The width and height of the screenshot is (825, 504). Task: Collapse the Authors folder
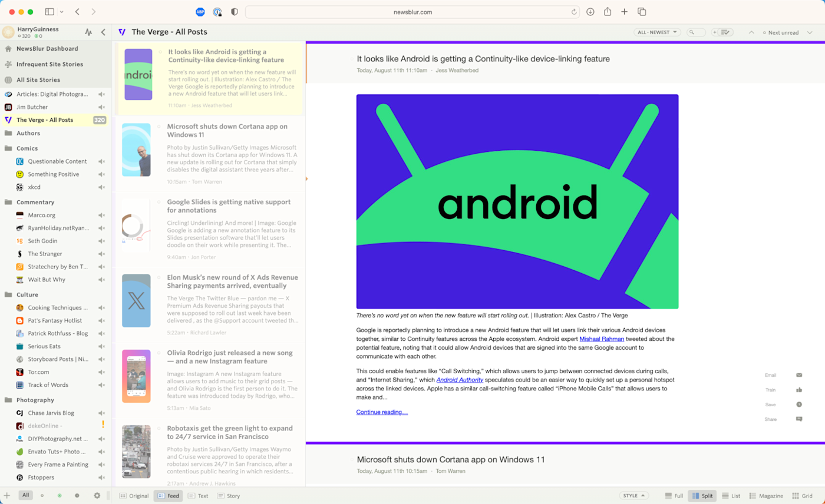coord(8,133)
